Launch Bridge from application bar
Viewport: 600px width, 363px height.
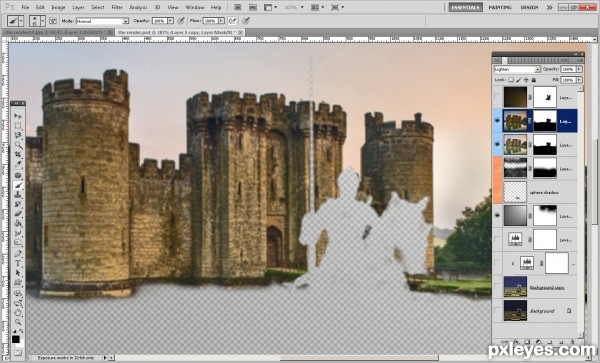238,7
